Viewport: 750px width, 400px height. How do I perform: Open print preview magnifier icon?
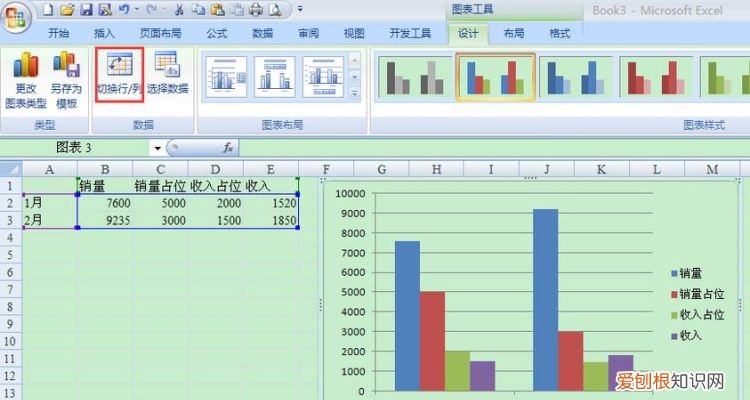click(275, 10)
